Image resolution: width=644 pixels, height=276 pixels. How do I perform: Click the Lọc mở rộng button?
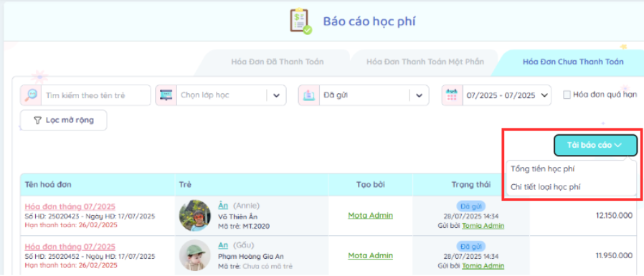tap(64, 120)
